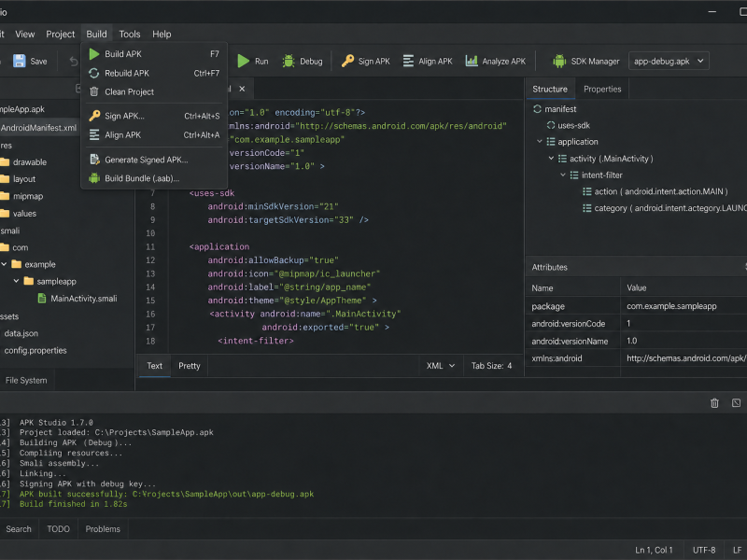Click the UTF-8 encoding in status bar
This screenshot has width=747, height=560.
(704, 550)
